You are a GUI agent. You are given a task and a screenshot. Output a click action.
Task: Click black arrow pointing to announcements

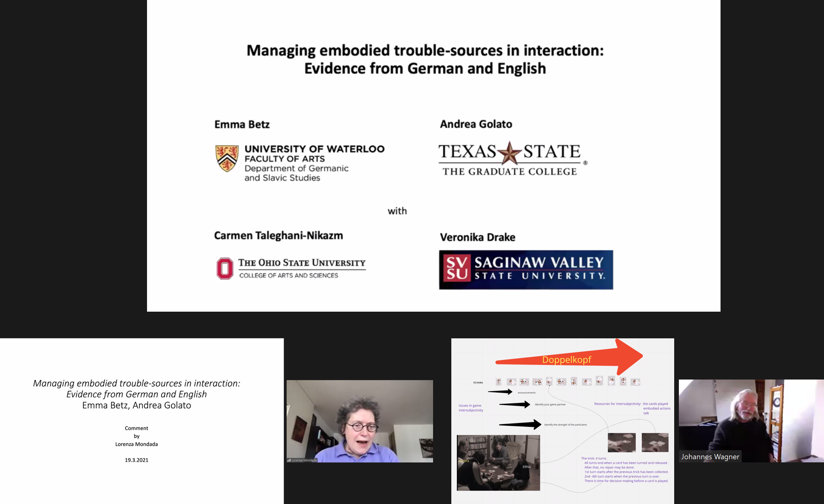click(x=500, y=392)
